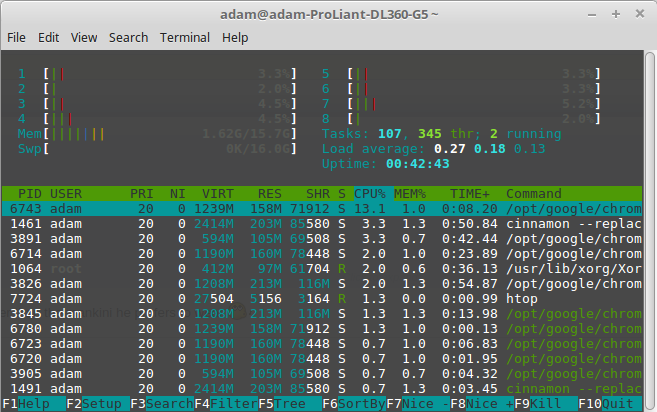Image resolution: width=657 pixels, height=412 pixels.
Task: Click the PID column header
Action: (30, 192)
